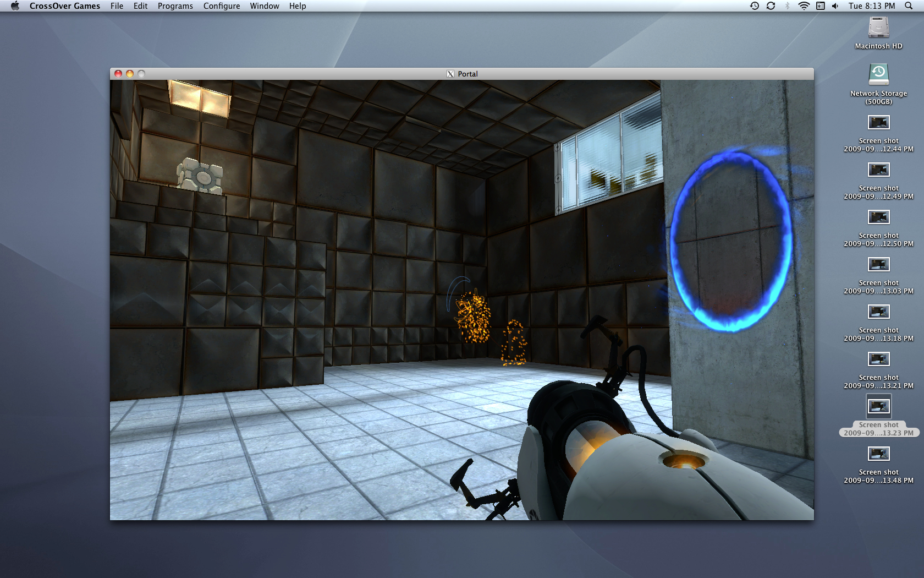This screenshot has width=924, height=578.
Task: Open the Programs menu
Action: click(x=174, y=6)
